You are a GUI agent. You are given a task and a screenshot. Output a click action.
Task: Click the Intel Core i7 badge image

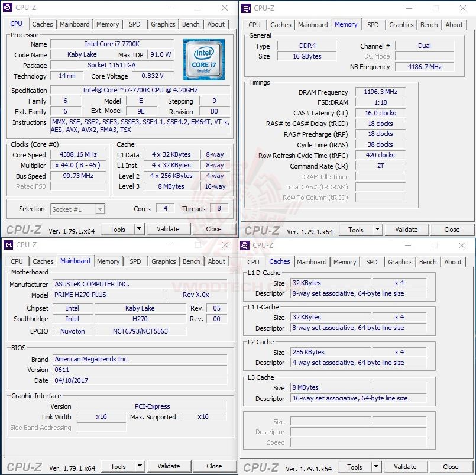[x=203, y=60]
